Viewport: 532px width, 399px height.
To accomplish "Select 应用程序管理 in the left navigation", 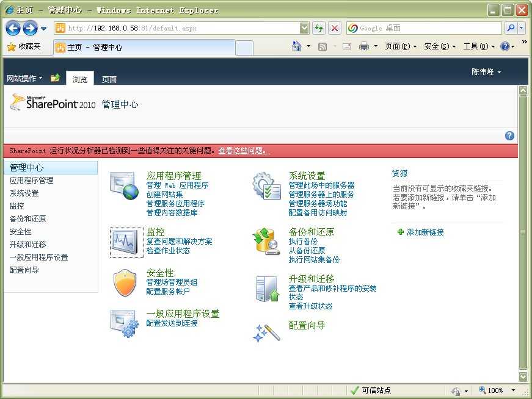I will pos(32,181).
